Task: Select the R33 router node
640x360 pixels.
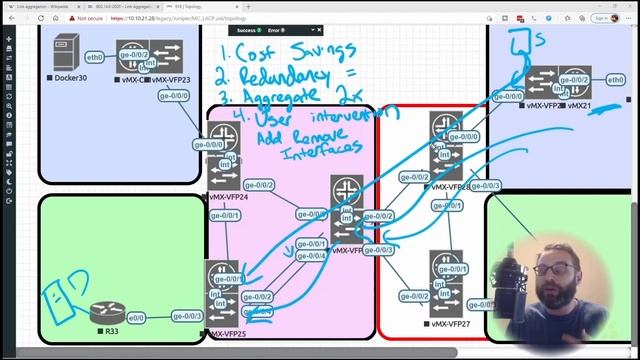Action: pos(107,313)
